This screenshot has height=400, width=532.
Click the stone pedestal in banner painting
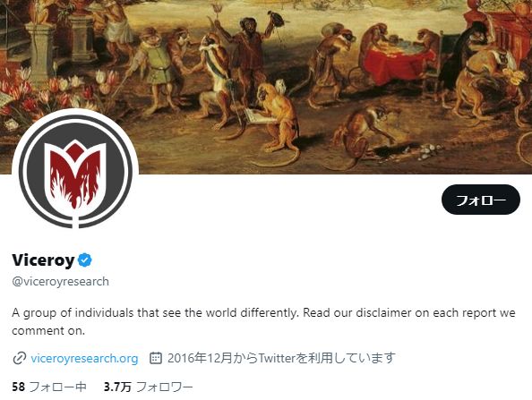pyautogui.click(x=40, y=53)
